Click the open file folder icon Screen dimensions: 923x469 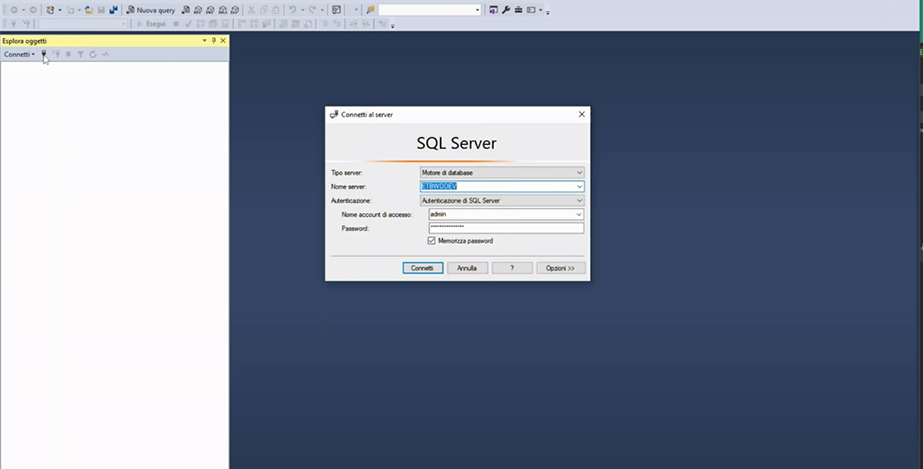pos(88,10)
